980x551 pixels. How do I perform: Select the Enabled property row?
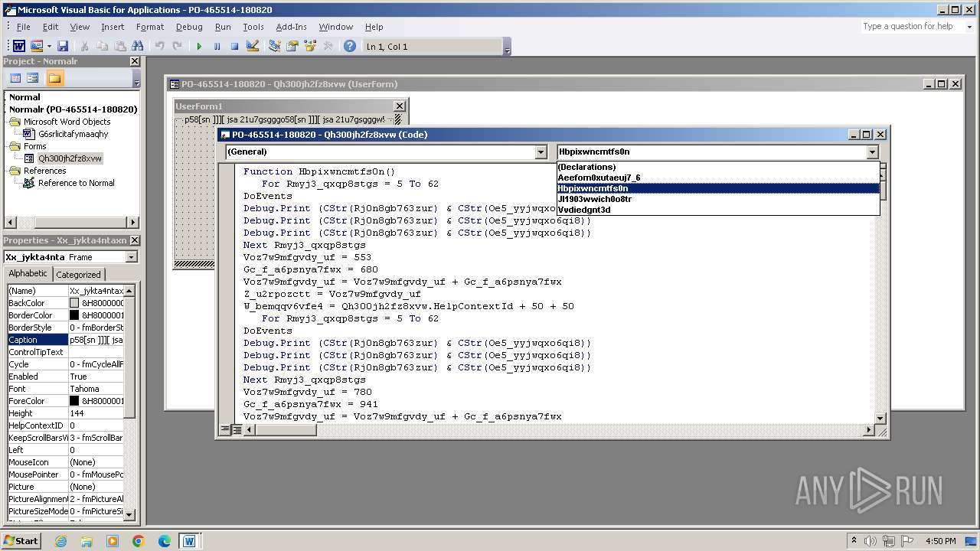(65, 377)
